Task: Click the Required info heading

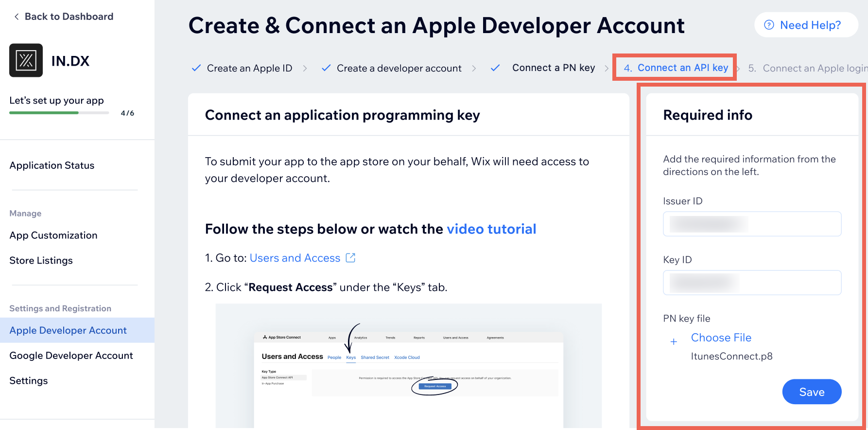Action: coord(708,115)
